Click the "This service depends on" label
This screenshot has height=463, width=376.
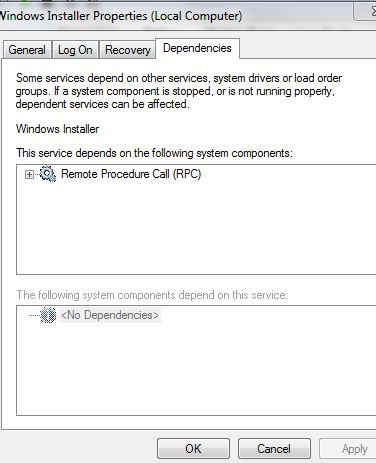click(x=154, y=153)
